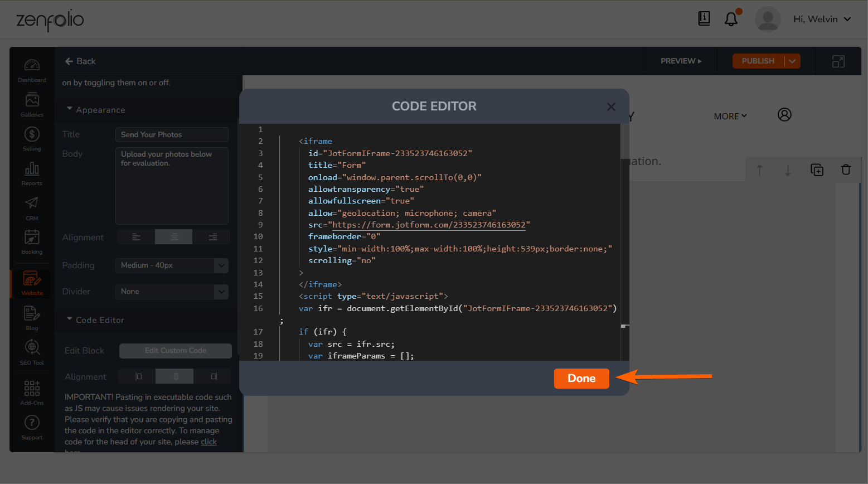Click the PREVIEW button

pos(681,61)
